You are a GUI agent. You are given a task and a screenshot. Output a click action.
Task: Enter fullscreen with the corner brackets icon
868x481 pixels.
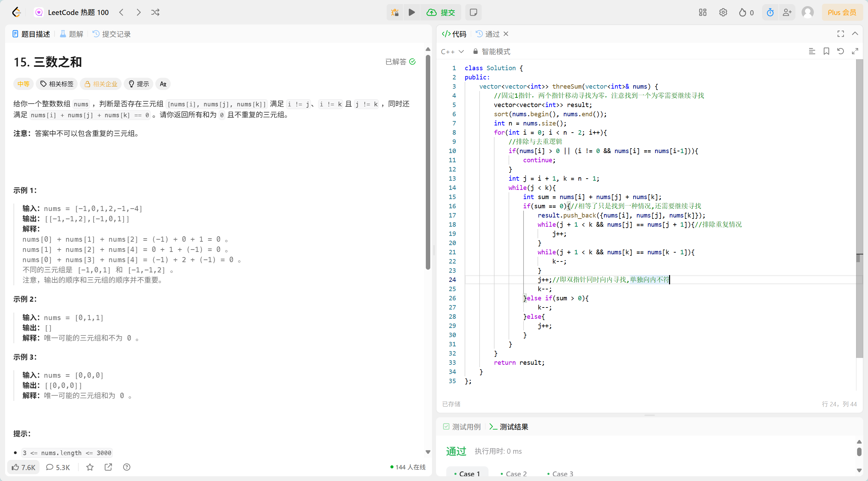tap(840, 34)
